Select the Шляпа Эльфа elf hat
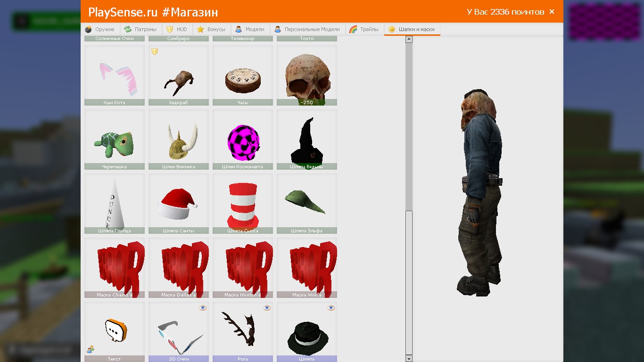This screenshot has width=644, height=362. tap(307, 204)
